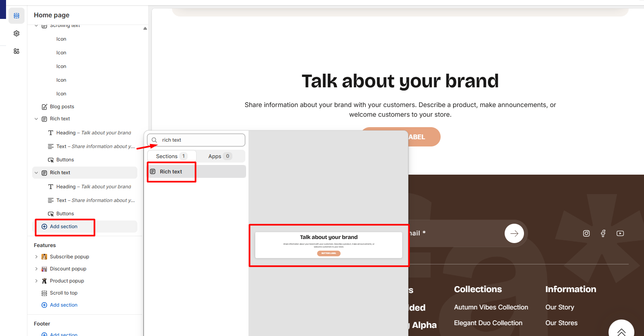This screenshot has height=336, width=644.
Task: Click the plus icon beside Add section under Features
Action: tap(44, 305)
